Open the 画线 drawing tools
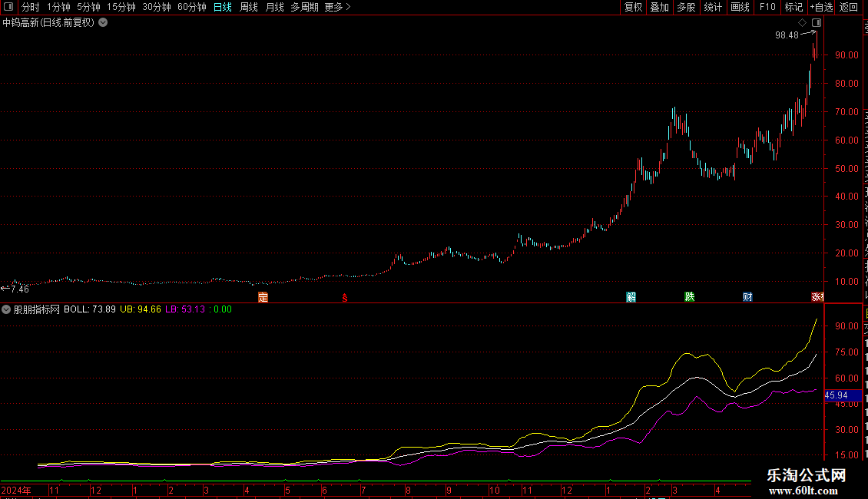 (740, 7)
